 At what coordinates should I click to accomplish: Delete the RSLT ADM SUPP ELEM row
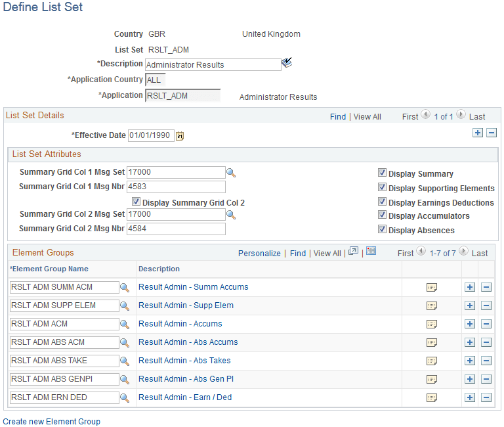486,305
